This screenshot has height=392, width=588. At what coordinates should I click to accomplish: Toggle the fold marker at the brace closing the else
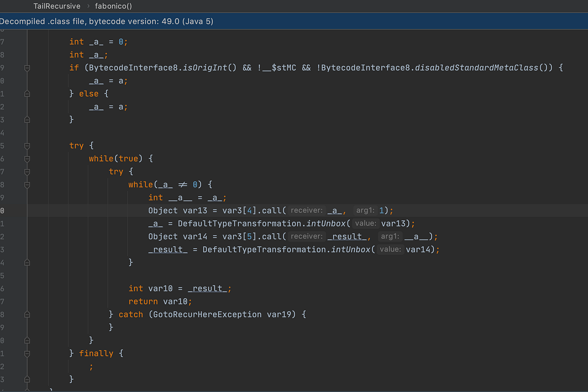[x=27, y=120]
